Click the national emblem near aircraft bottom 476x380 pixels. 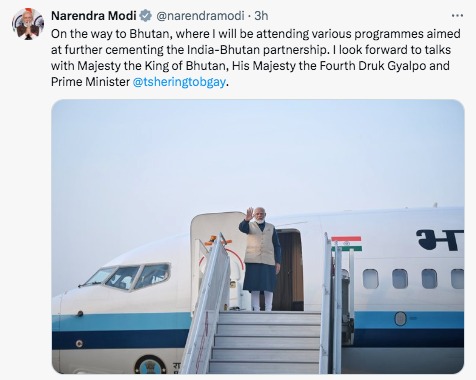point(150,365)
